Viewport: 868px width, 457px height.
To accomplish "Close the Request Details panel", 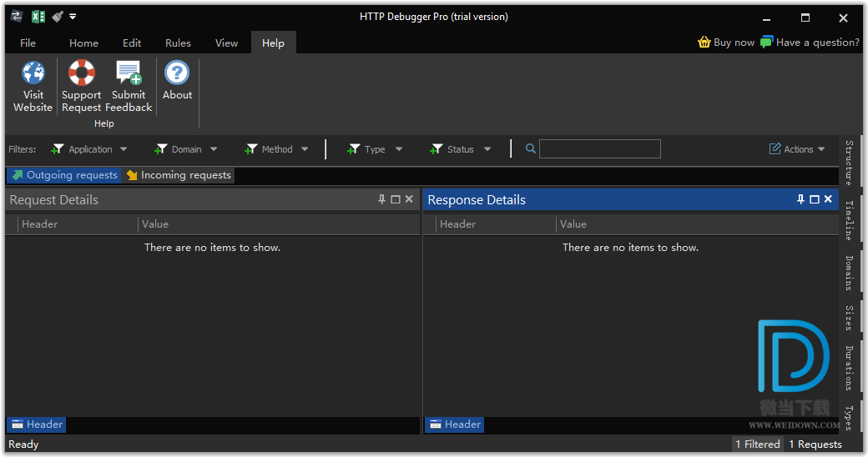I will coord(409,199).
